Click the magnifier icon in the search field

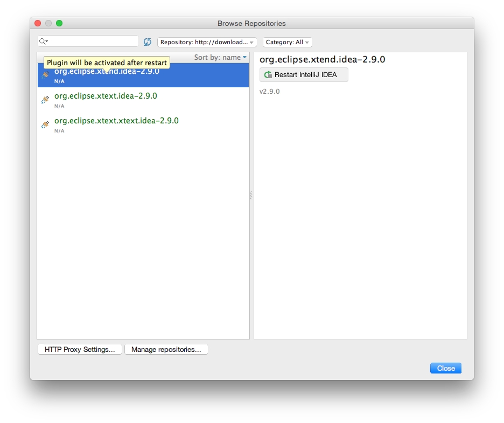42,41
